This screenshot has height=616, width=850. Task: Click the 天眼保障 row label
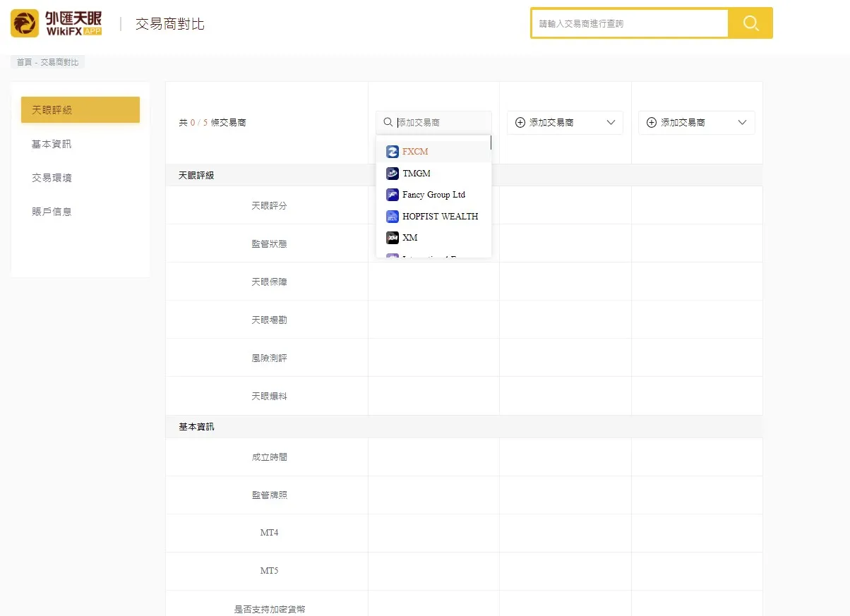pos(269,282)
